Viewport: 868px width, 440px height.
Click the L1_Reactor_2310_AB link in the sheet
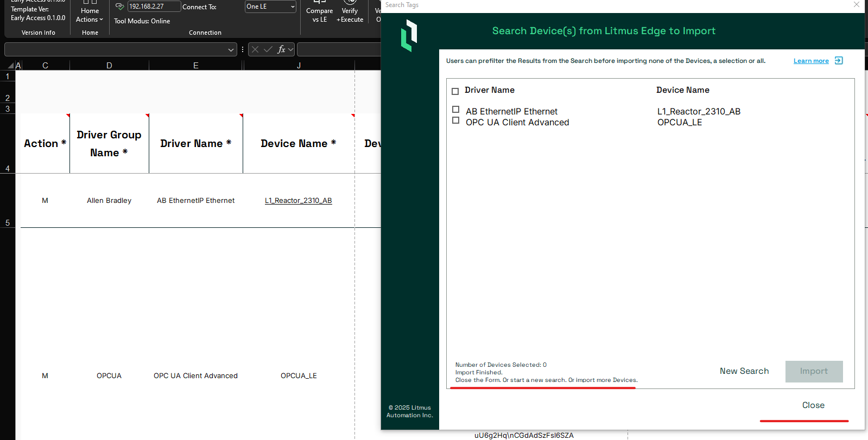[298, 201]
